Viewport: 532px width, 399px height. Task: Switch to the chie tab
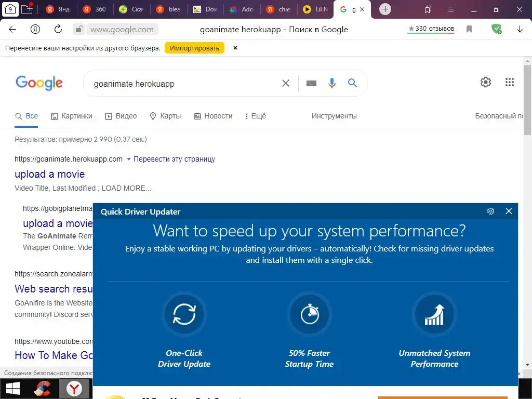click(279, 9)
